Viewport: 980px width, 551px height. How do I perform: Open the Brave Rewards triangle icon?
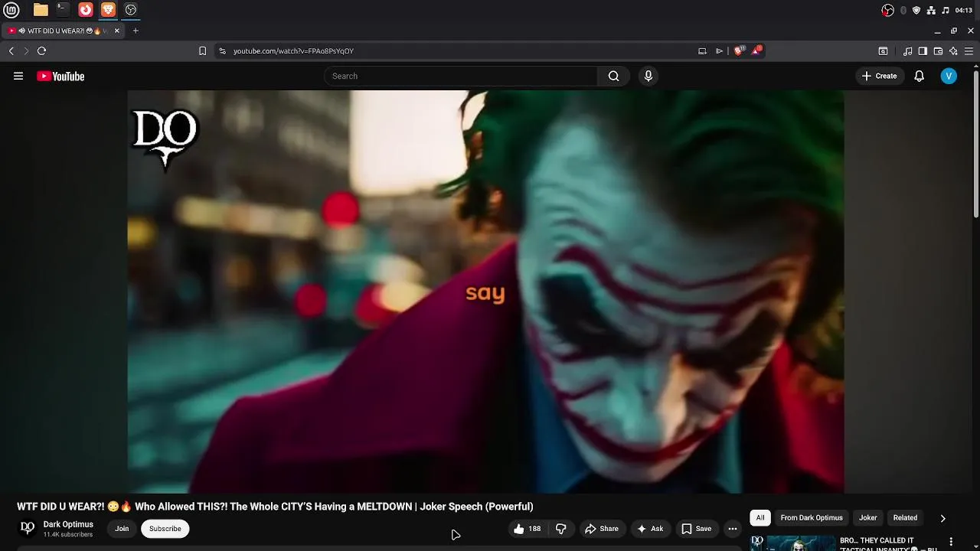click(x=756, y=51)
